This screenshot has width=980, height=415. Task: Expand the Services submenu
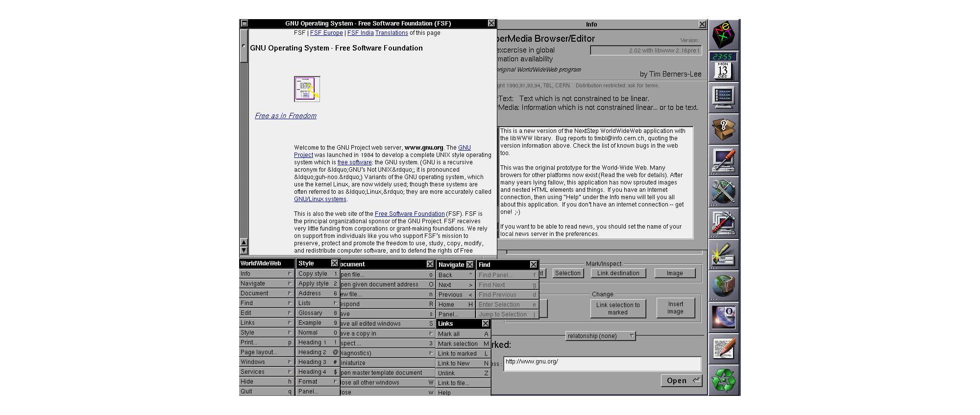click(x=267, y=372)
